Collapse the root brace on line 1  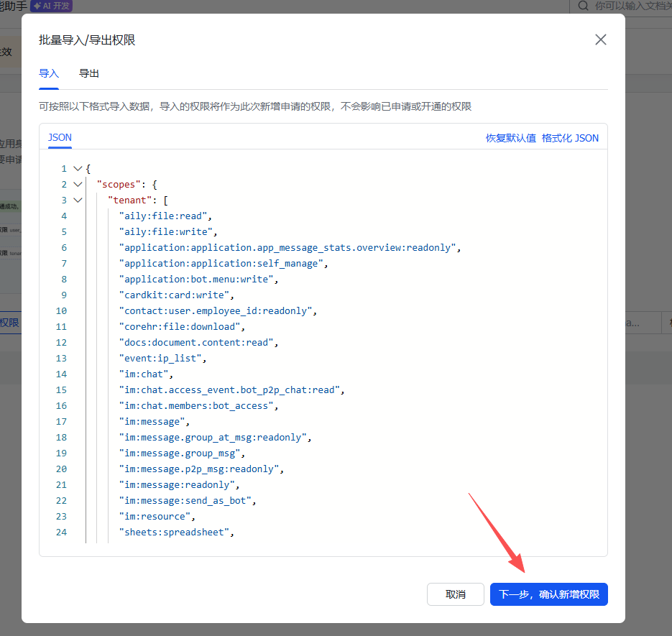pyautogui.click(x=78, y=169)
